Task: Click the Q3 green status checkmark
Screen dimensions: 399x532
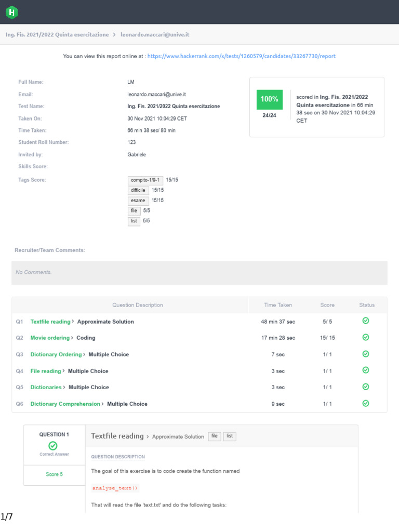Action: [x=366, y=354]
